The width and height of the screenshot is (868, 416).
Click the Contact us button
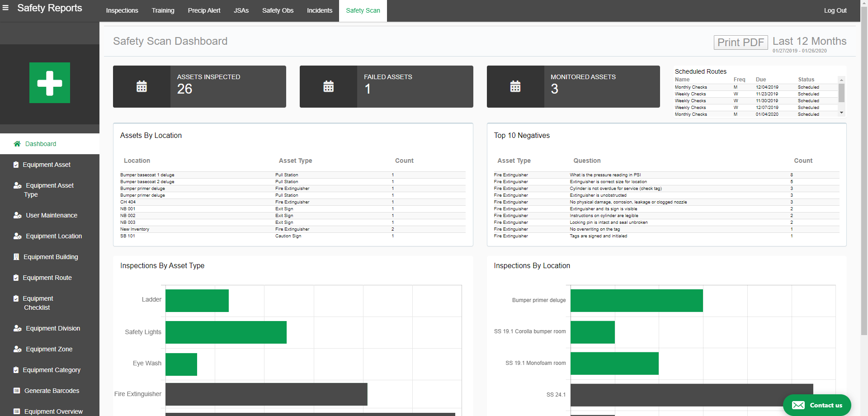[x=817, y=405]
